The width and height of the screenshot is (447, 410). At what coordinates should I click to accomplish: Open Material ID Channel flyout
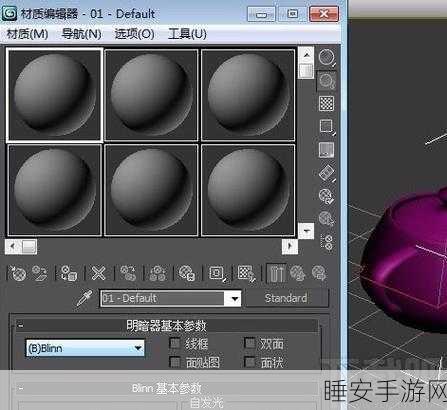click(217, 273)
